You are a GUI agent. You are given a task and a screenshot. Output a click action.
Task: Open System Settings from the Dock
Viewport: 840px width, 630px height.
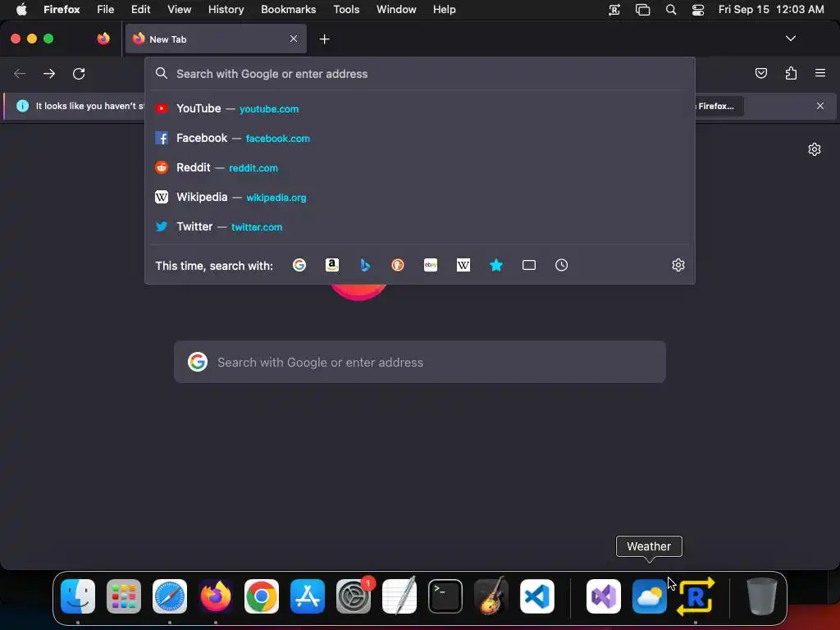pyautogui.click(x=354, y=596)
